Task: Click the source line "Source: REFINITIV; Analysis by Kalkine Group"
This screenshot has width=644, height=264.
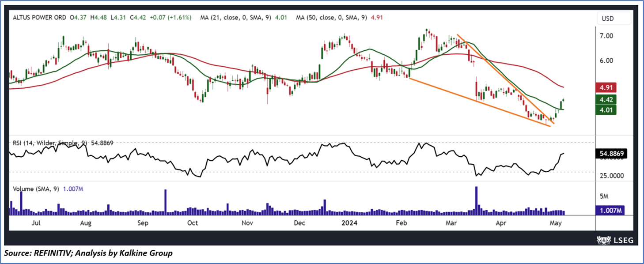Action: pyautogui.click(x=88, y=253)
